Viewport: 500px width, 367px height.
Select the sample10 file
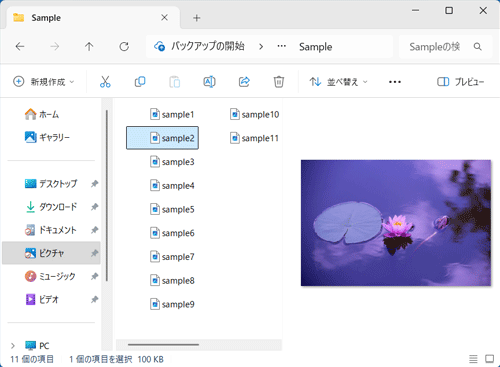point(254,114)
